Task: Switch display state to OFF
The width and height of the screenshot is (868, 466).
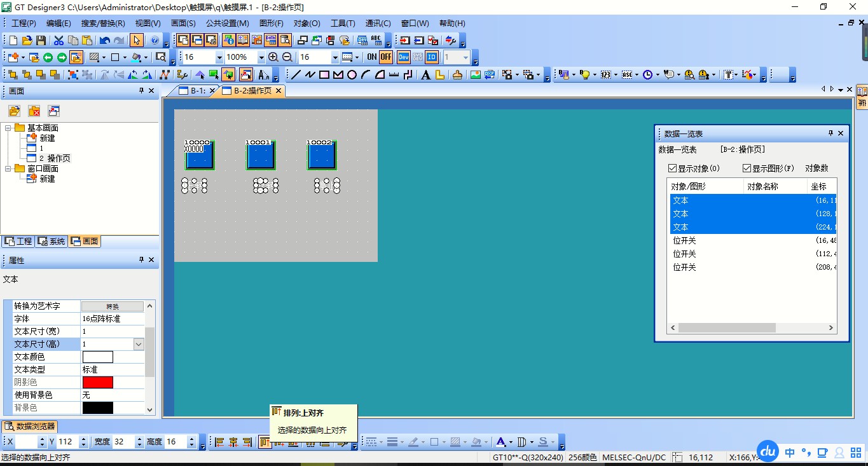Action: coord(386,57)
